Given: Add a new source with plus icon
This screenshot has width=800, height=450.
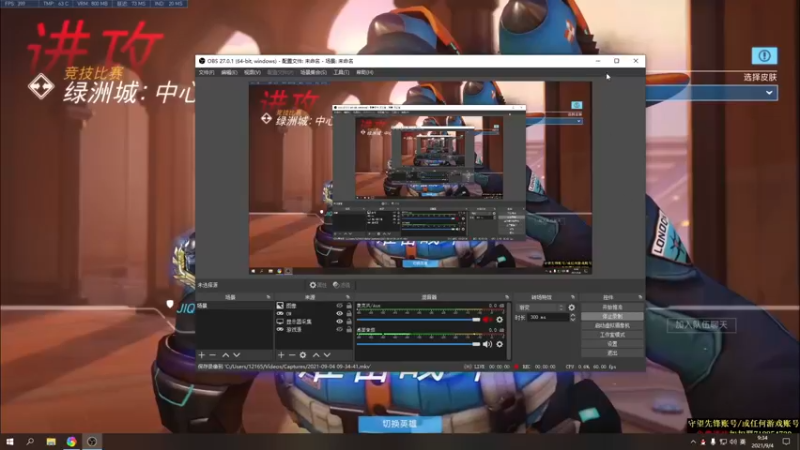Looking at the screenshot, I should pyautogui.click(x=281, y=355).
